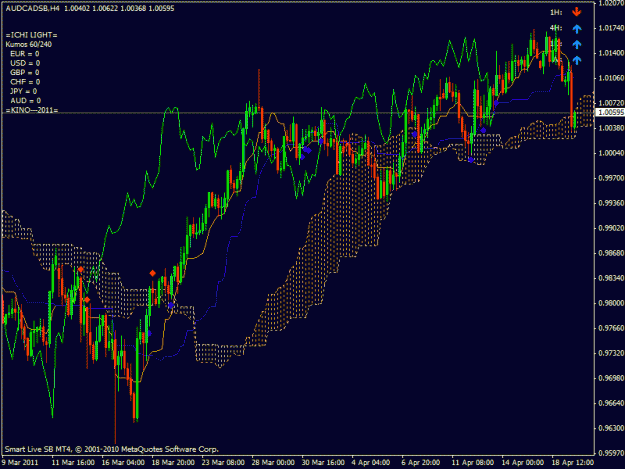Image resolution: width=625 pixels, height=469 pixels.
Task: Click the "1H:" timeframe label
Action: click(x=556, y=13)
